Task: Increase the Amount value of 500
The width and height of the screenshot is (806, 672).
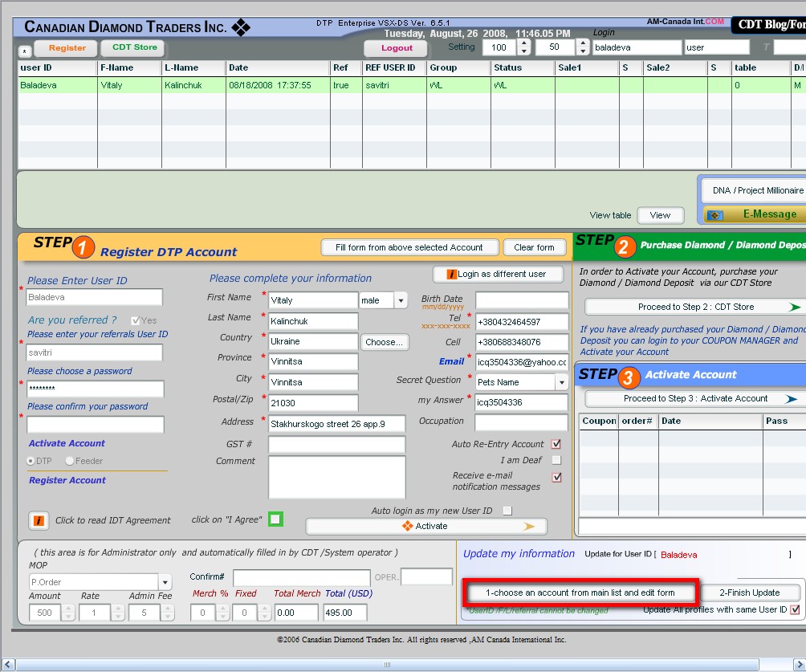Action: [69, 609]
